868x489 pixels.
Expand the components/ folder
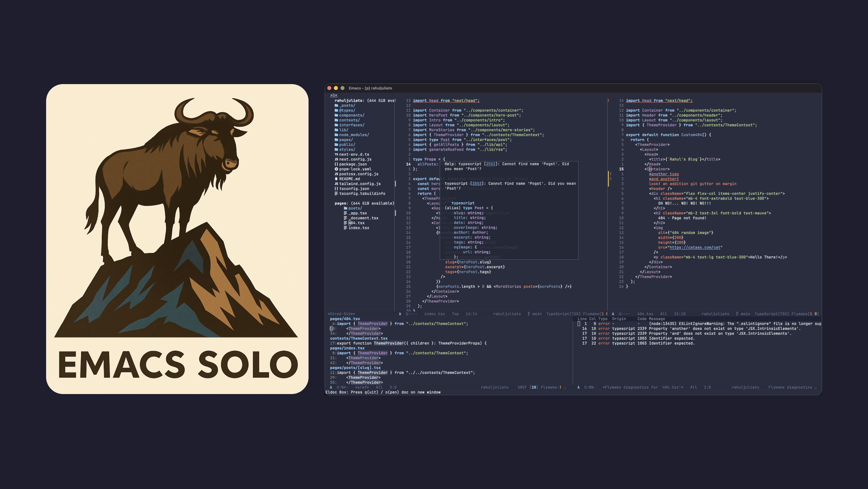[352, 115]
